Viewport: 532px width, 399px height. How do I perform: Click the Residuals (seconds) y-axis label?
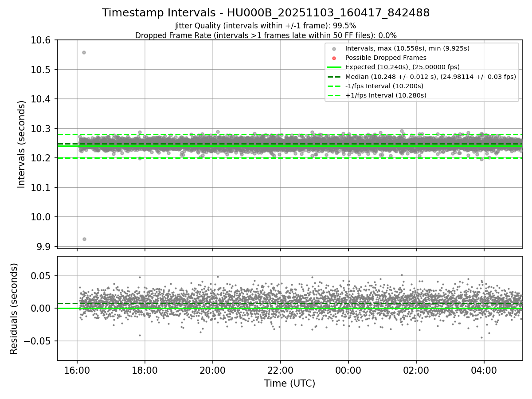pos(14,309)
